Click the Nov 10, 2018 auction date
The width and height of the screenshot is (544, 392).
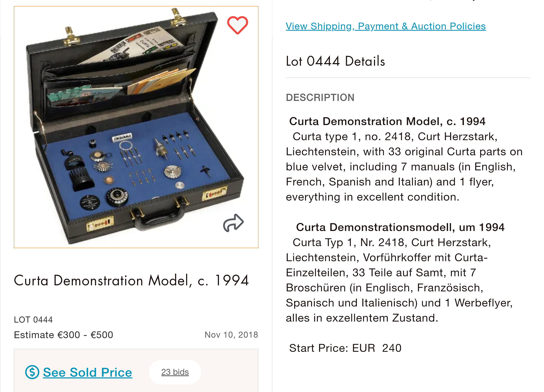[231, 335]
